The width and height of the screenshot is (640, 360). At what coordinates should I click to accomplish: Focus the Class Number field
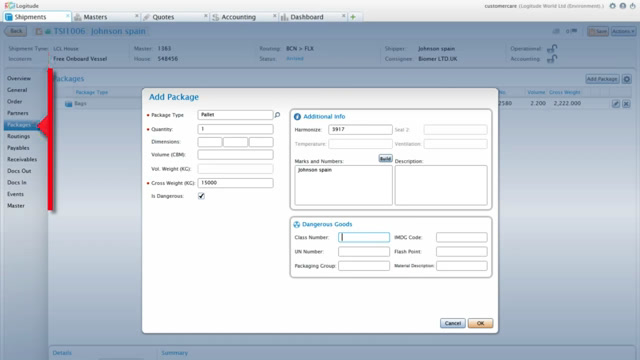click(x=364, y=237)
